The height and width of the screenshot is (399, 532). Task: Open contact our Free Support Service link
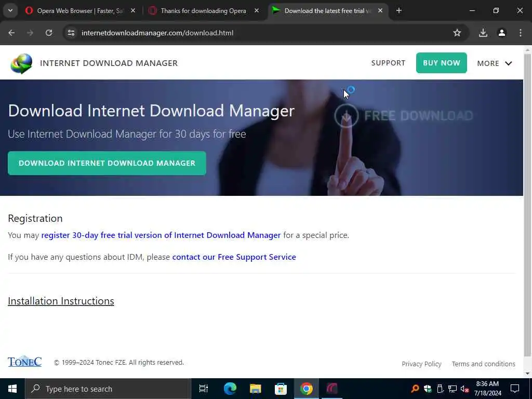234,257
